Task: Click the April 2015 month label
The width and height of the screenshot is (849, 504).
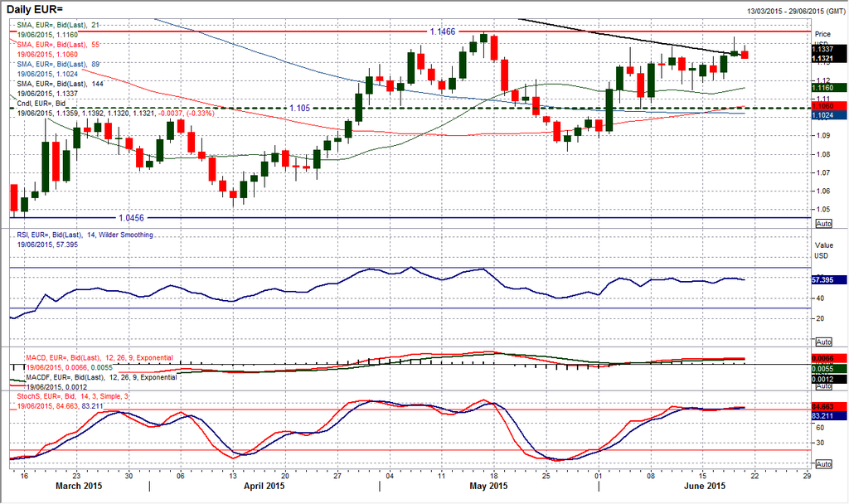Action: click(264, 486)
